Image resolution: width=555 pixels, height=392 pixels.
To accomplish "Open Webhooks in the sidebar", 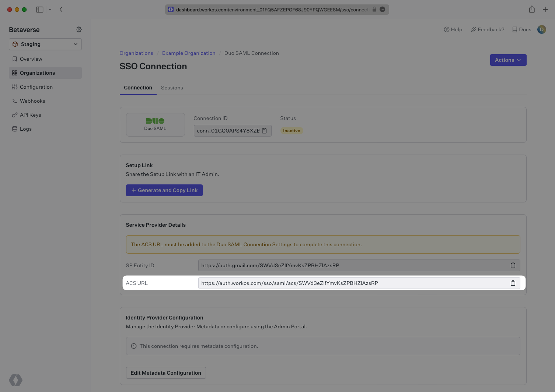I will [x=32, y=101].
